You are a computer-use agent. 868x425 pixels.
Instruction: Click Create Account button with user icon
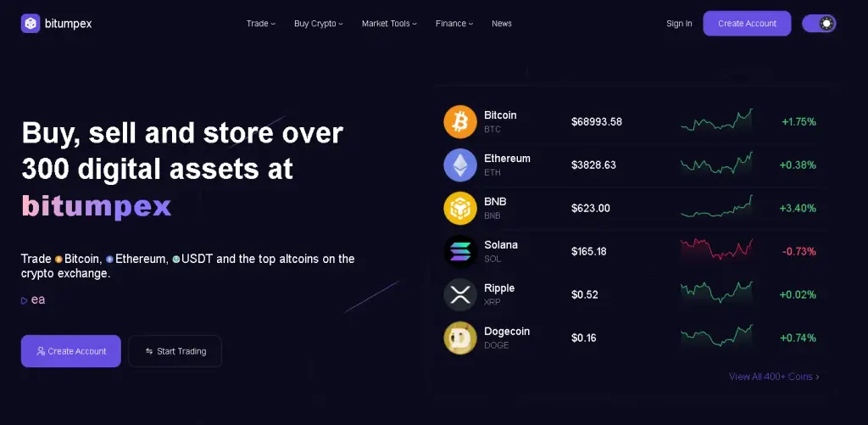click(71, 350)
